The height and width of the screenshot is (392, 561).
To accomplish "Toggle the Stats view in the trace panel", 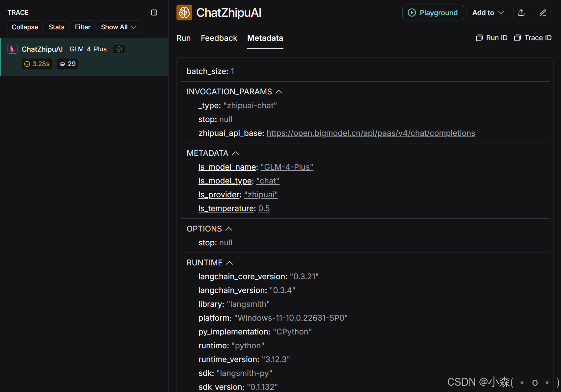I will (56, 27).
